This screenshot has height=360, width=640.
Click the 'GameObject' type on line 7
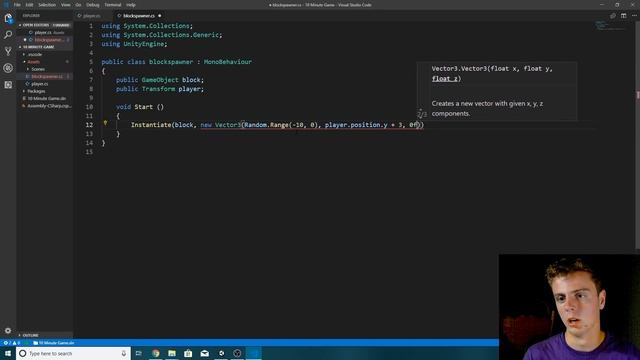click(x=160, y=80)
